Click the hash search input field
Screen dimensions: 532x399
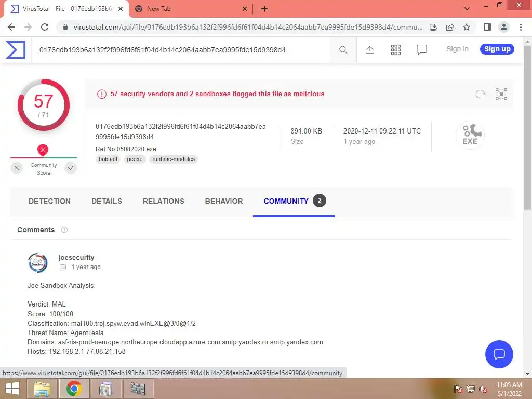(x=180, y=50)
